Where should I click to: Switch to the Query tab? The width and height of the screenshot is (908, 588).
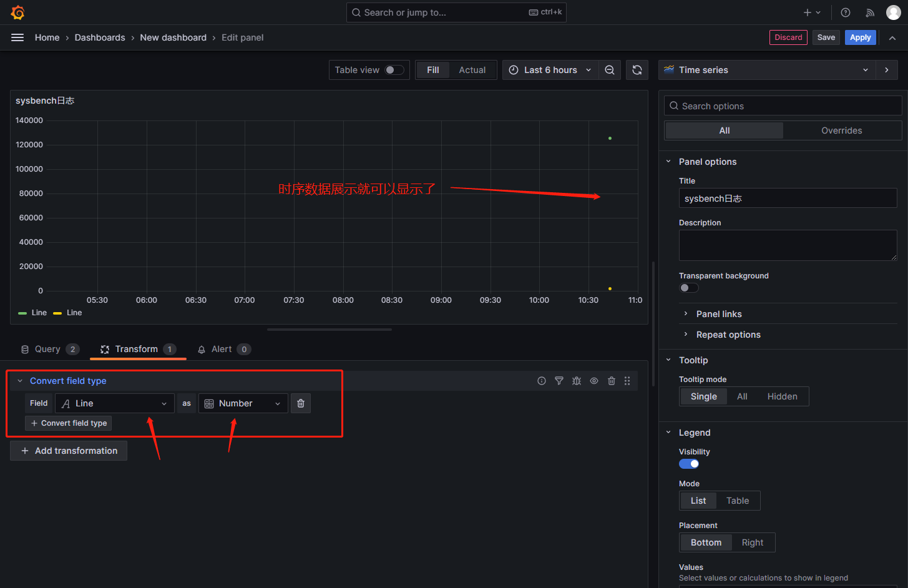coord(50,349)
